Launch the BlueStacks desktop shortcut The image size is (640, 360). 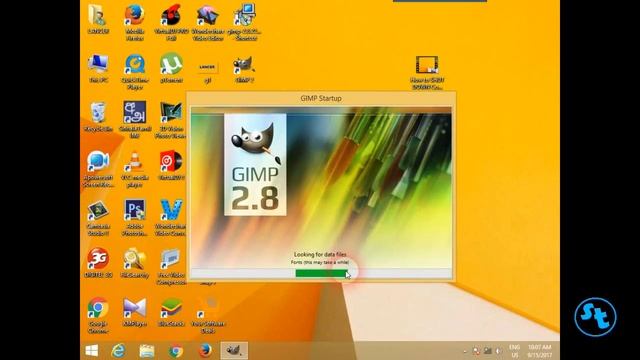point(171,312)
